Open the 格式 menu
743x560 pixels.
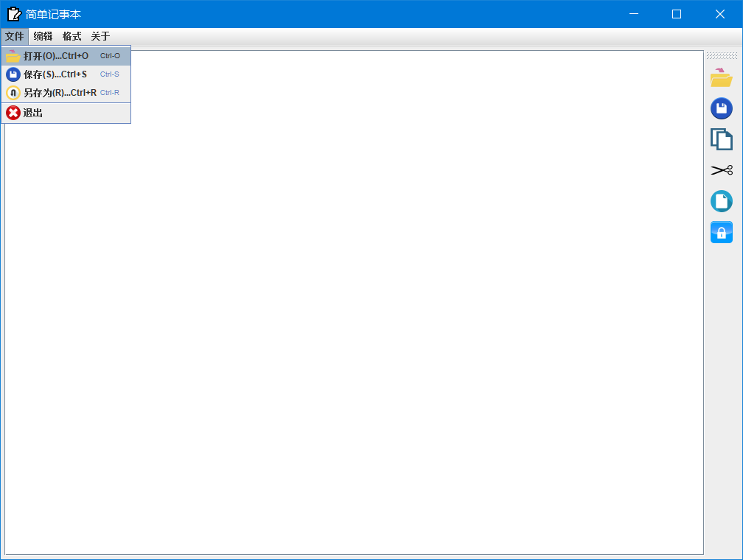tap(70, 35)
